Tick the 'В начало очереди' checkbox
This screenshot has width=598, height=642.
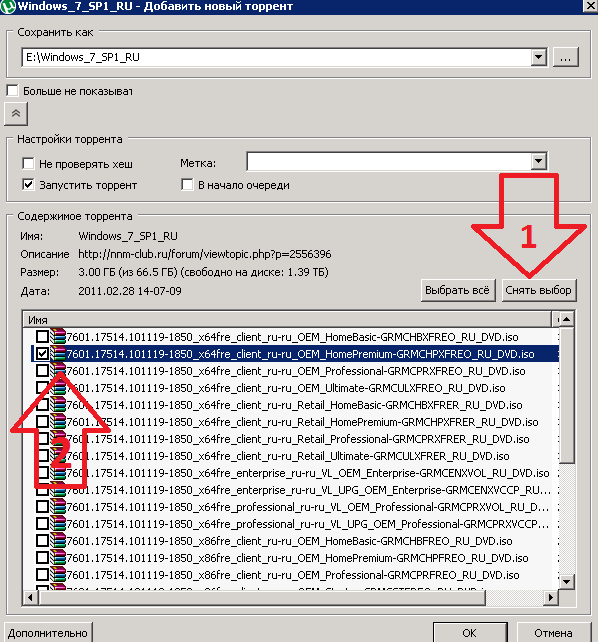(187, 185)
